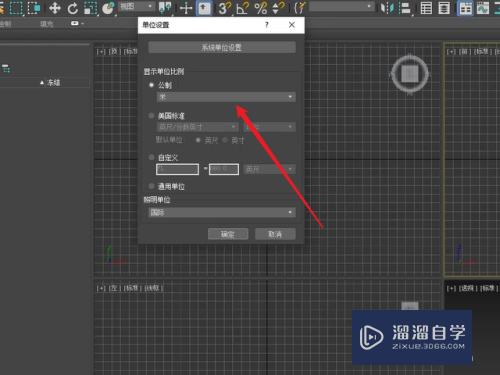
Task: Click the [线框] shading label menu
Action: [x=154, y=288]
